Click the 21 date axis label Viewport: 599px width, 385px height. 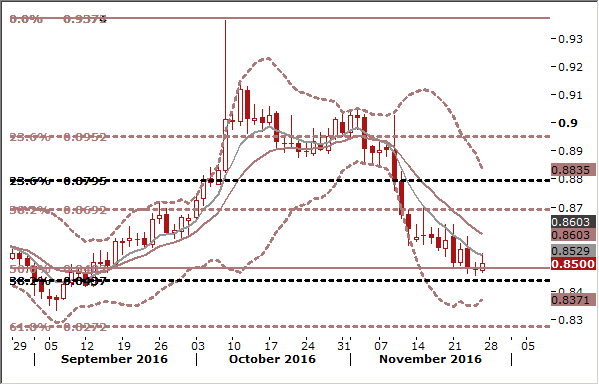[x=455, y=346]
